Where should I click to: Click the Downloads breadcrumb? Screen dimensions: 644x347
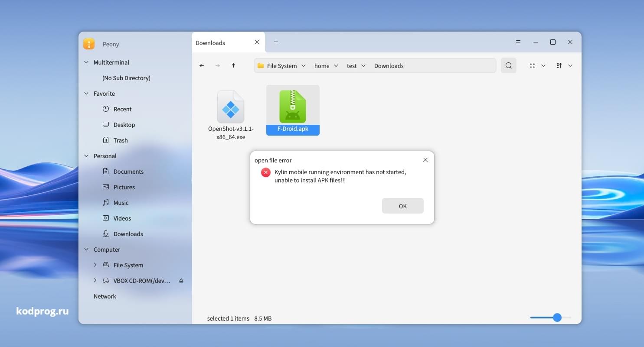tap(389, 66)
